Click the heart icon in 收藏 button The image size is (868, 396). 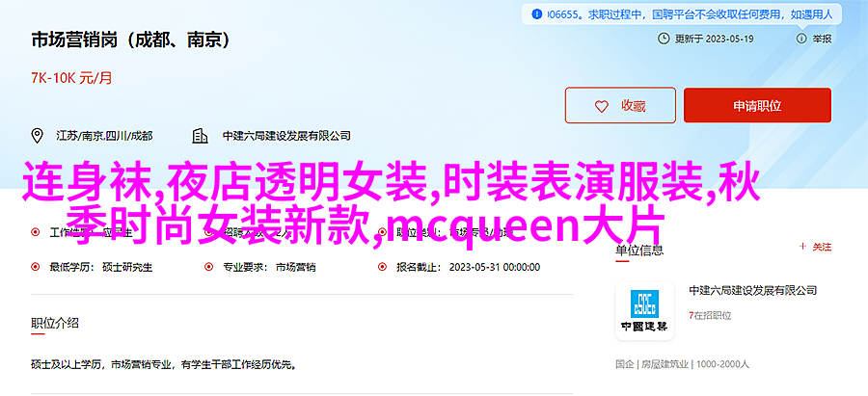[601, 106]
